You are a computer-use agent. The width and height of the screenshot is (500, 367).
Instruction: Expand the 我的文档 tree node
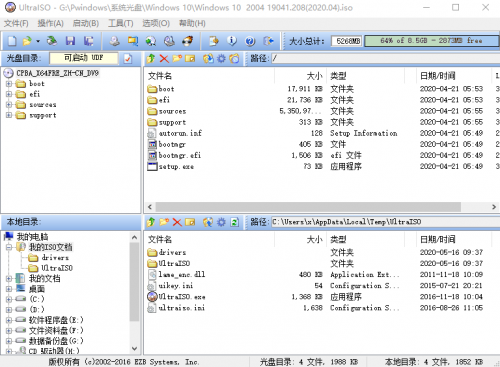(x=9, y=278)
